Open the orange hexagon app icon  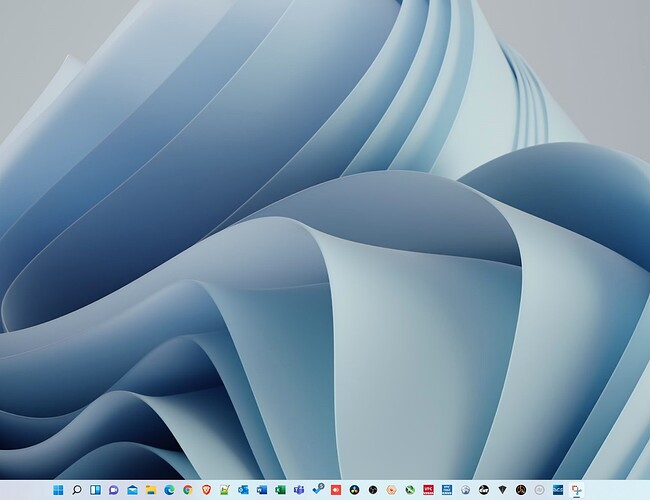point(391,490)
